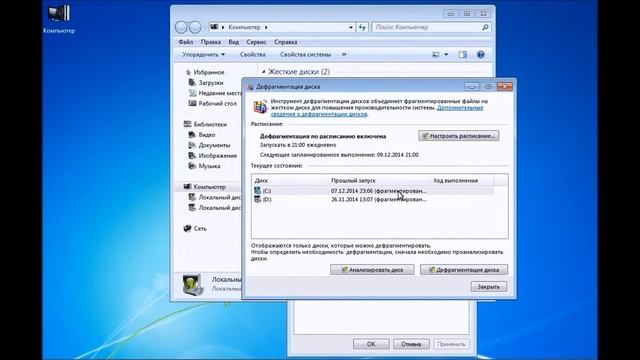
Task: Open Explorer help question mark icon
Action: point(480,54)
